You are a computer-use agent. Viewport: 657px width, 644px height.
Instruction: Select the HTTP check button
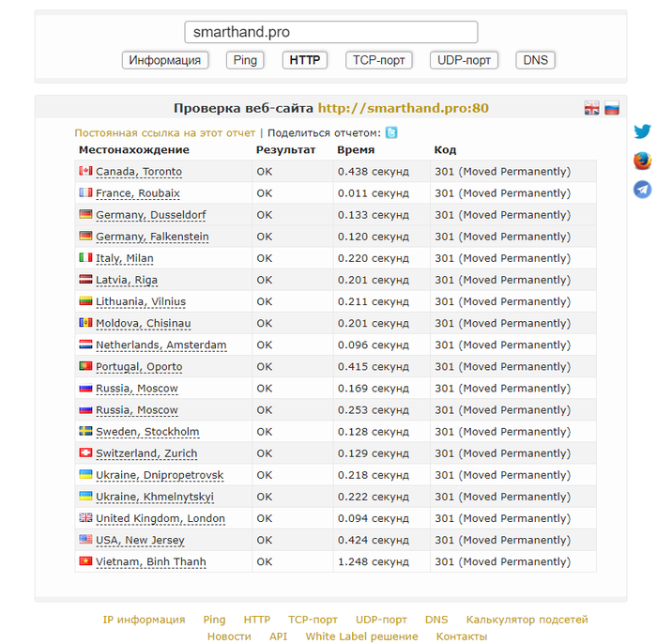305,60
